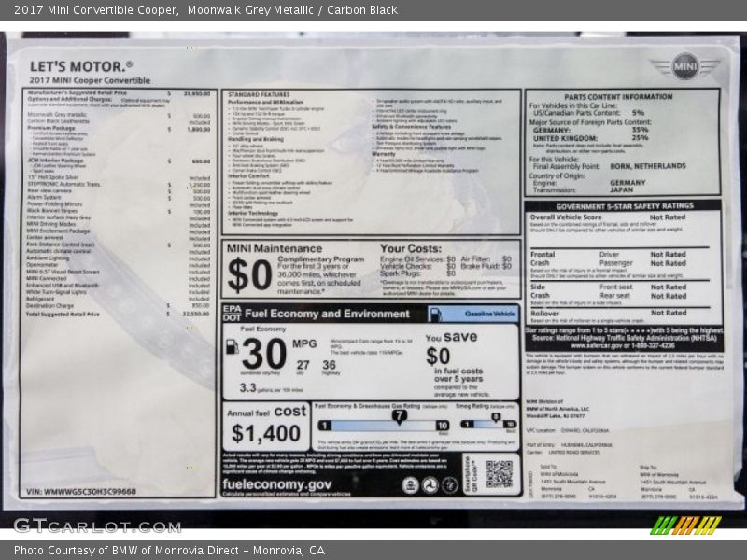747x560 pixels.
Task: Click the $1,400 annual fuel cost
Action: click(266, 433)
